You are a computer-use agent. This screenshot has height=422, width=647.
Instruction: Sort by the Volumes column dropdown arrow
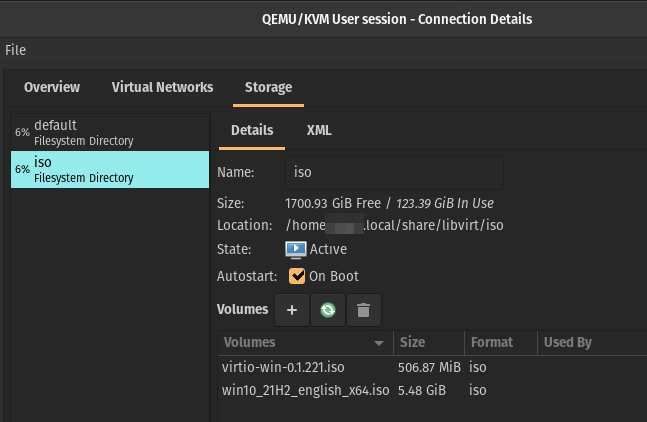pos(379,343)
